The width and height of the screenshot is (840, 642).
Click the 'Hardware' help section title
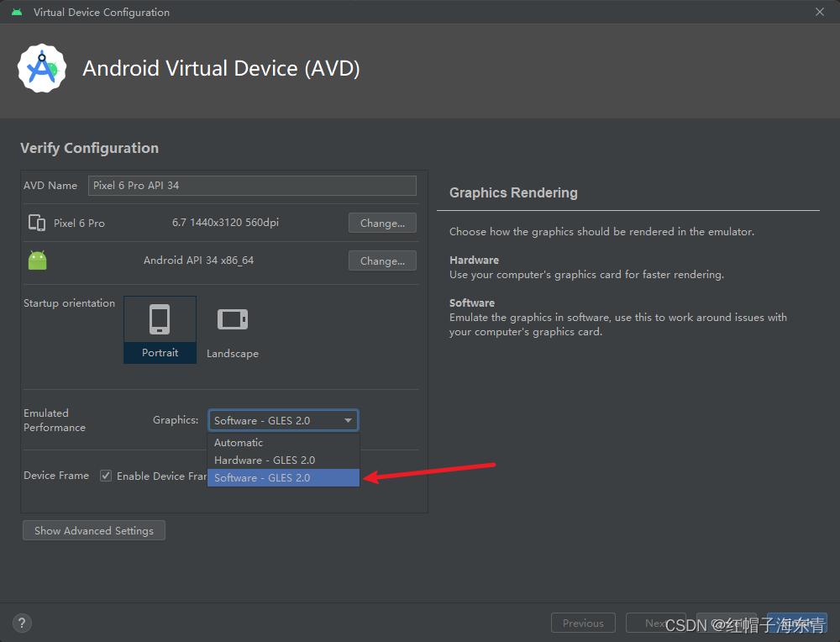tap(474, 260)
